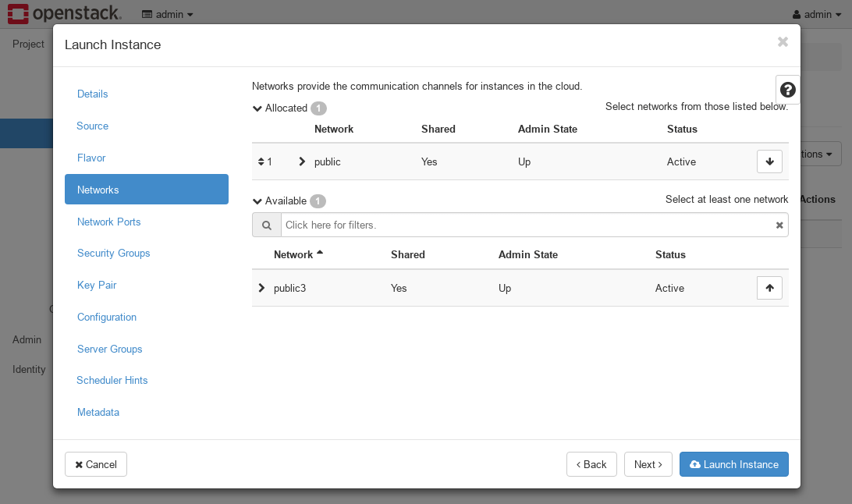Move public network down with the arrow button

[x=769, y=161]
